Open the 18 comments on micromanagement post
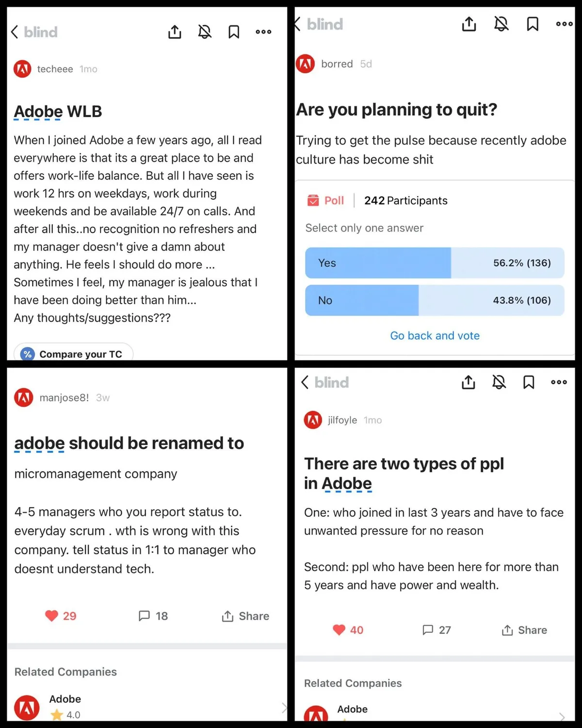The image size is (582, 728). pos(153,616)
